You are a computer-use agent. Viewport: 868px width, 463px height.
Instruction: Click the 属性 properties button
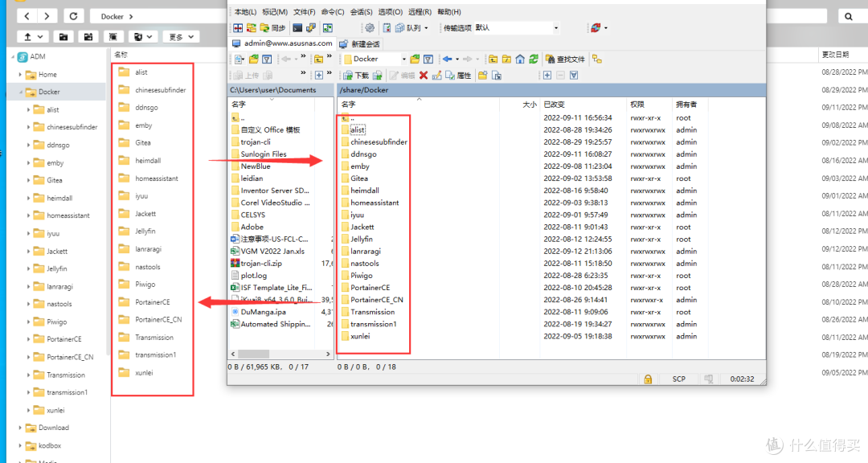[458, 76]
